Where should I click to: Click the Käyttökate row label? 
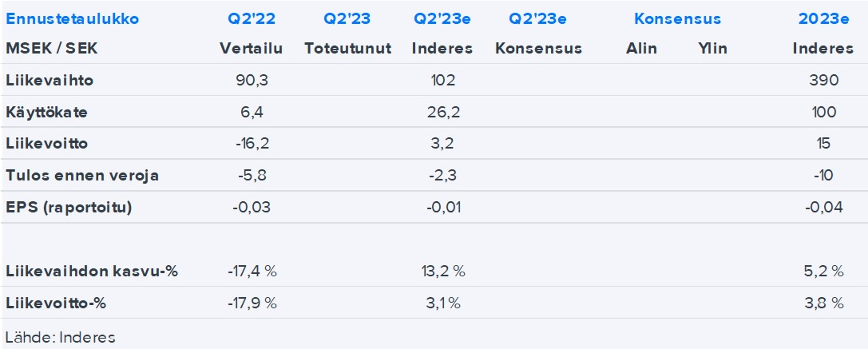tap(47, 112)
